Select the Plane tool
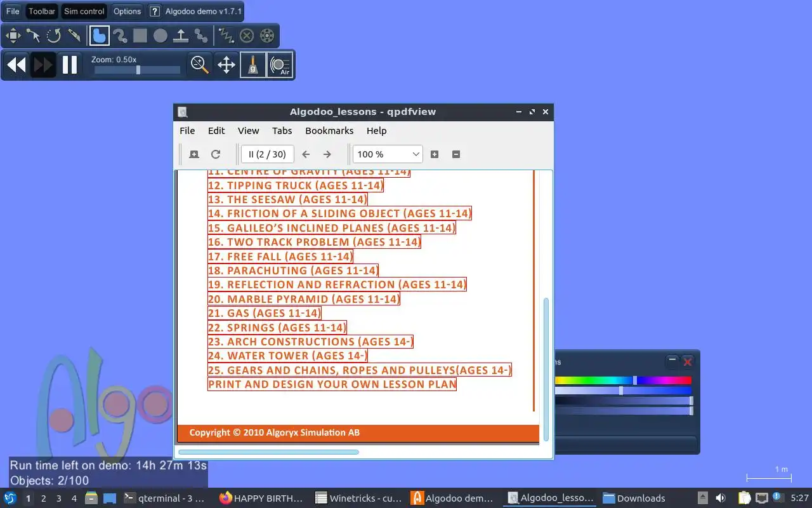This screenshot has height=508, width=812. pos(181,36)
